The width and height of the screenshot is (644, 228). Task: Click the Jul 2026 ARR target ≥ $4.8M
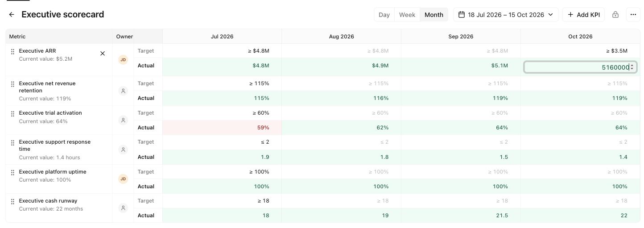tap(258, 51)
